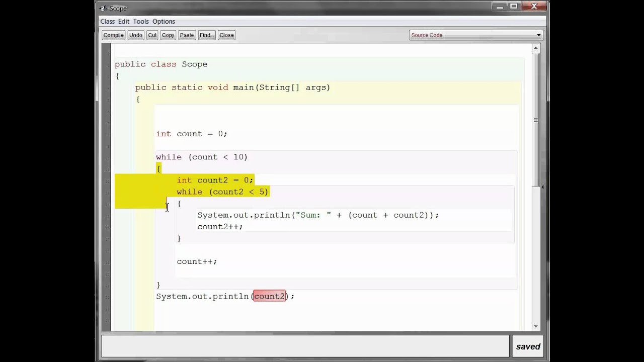
Task: Click the Compile button
Action: coord(113,35)
